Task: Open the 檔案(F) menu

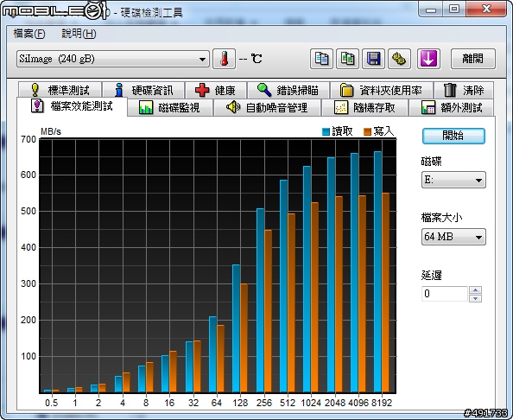Action: click(29, 34)
